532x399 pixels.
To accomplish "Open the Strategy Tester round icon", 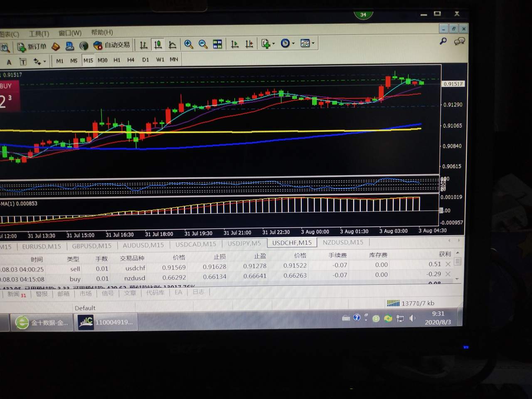I will coord(84,46).
